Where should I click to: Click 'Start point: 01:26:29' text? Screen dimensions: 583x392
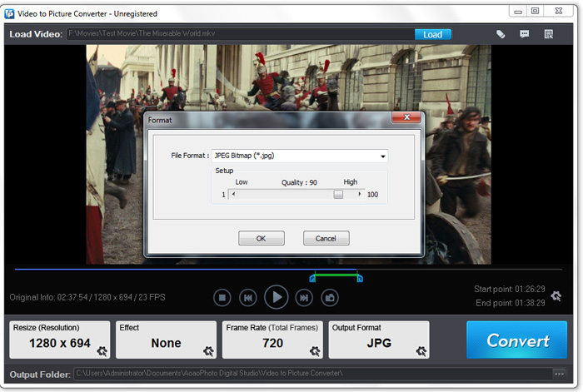pos(510,289)
